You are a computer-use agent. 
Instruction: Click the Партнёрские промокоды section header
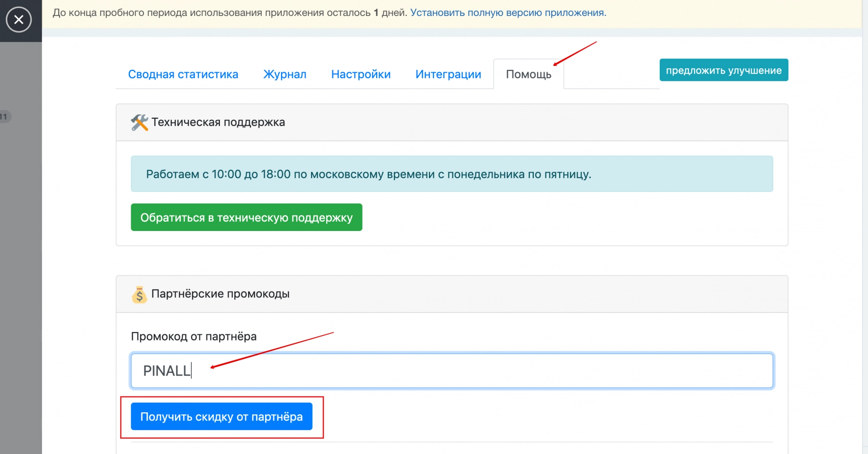coord(220,294)
